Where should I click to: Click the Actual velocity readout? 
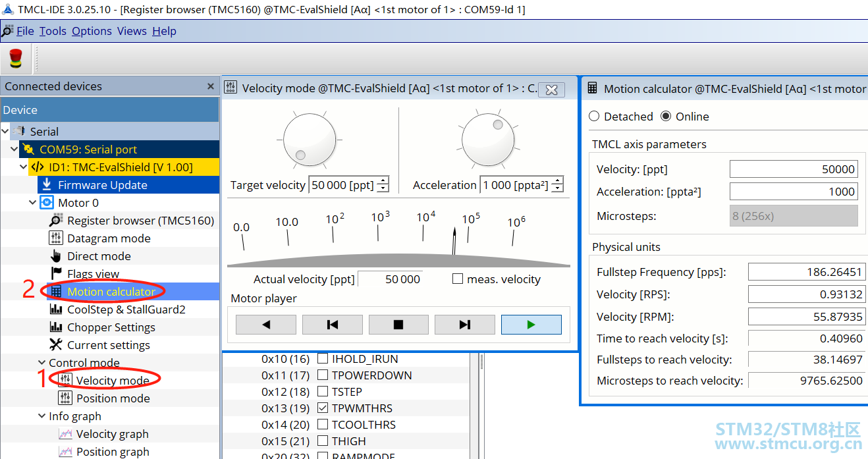click(x=391, y=279)
